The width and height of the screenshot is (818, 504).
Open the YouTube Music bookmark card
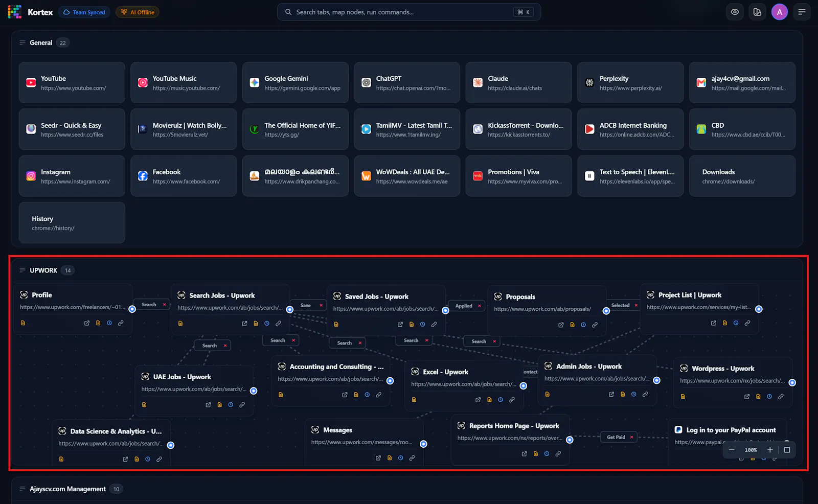pyautogui.click(x=184, y=83)
